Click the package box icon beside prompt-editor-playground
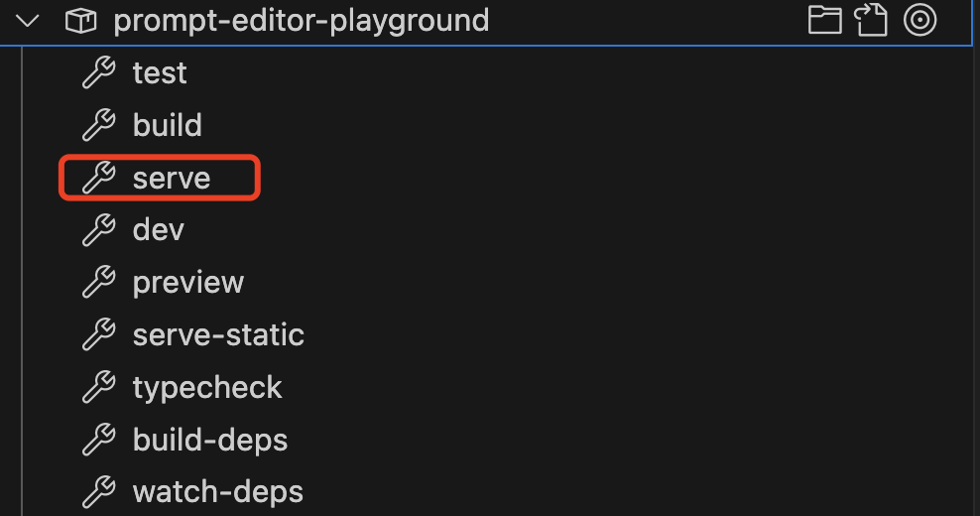Screen dimensions: 980x516 [80, 21]
